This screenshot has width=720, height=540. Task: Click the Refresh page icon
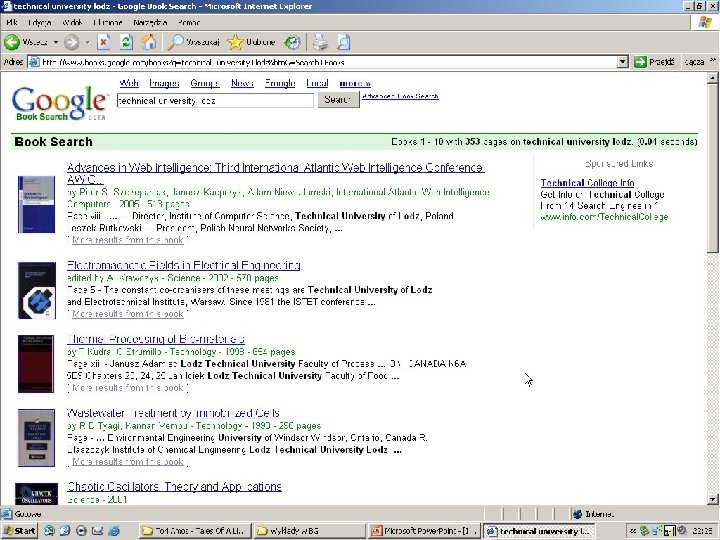pyautogui.click(x=126, y=42)
